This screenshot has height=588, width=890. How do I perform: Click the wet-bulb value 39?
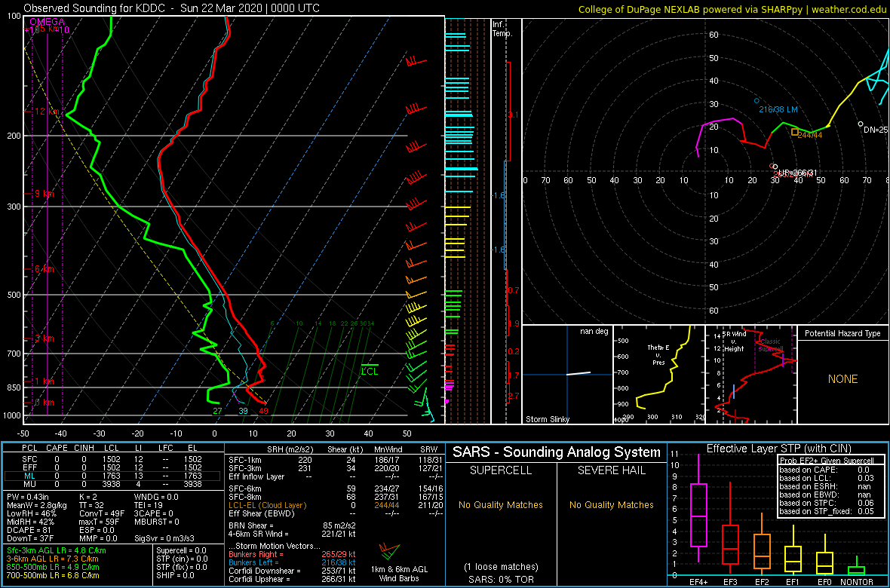pyautogui.click(x=243, y=411)
